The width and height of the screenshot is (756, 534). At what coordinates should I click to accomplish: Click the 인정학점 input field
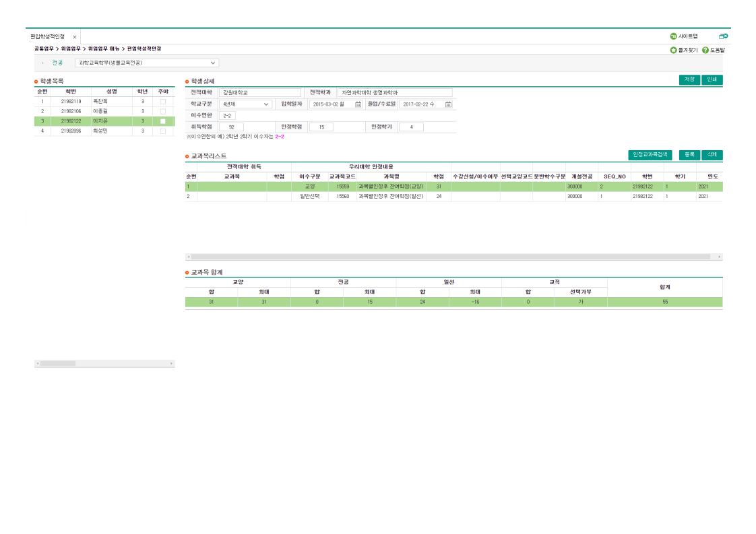tap(321, 127)
